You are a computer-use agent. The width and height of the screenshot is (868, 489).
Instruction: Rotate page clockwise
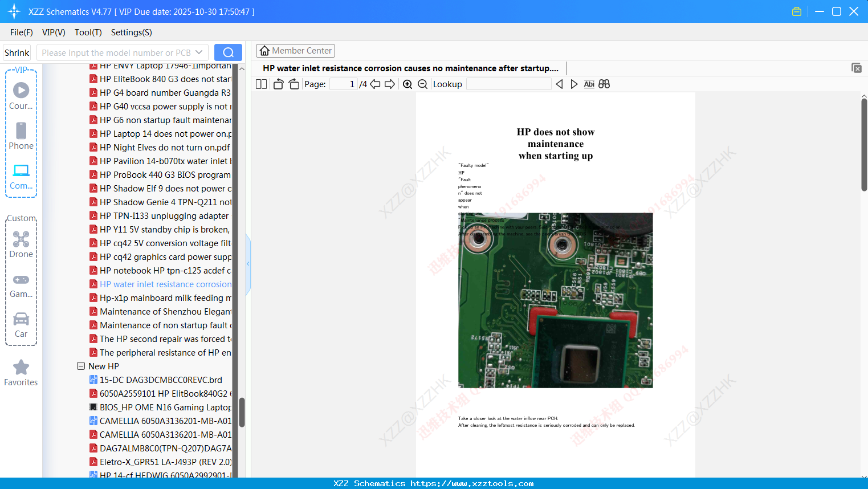294,84
